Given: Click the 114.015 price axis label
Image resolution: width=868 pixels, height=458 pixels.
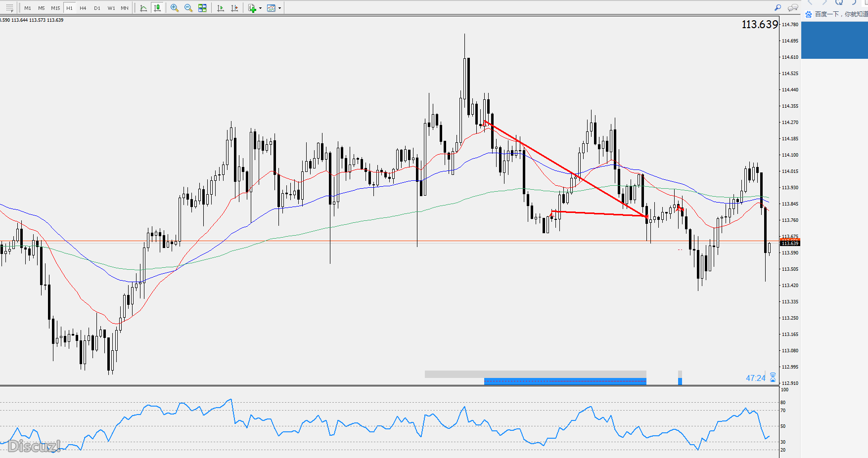Looking at the screenshot, I should point(790,171).
